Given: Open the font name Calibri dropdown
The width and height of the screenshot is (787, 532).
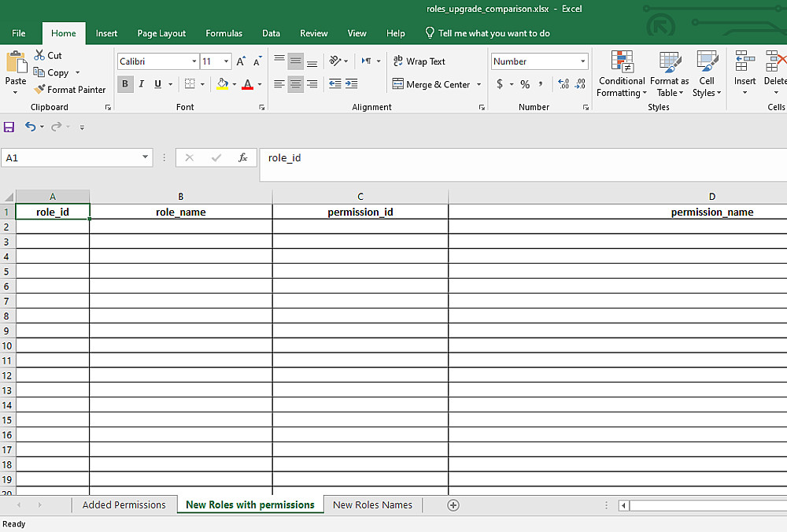Looking at the screenshot, I should pos(194,61).
